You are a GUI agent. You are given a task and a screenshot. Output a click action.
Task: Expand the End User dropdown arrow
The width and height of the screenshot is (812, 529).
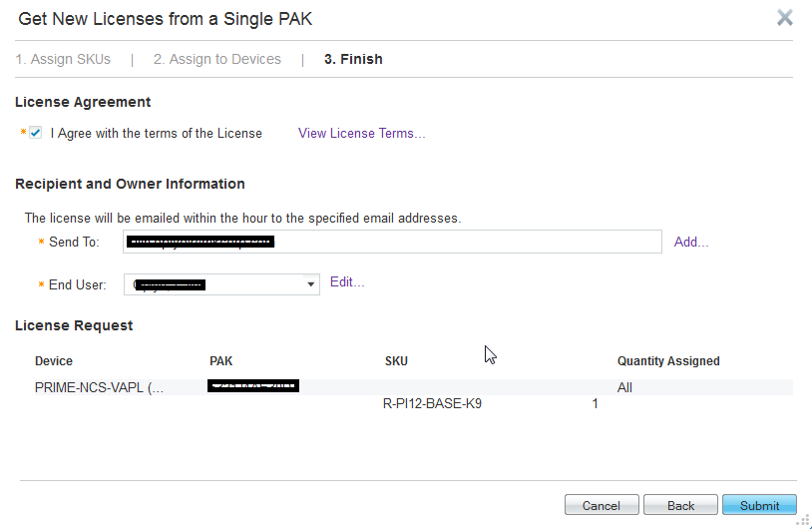click(312, 284)
